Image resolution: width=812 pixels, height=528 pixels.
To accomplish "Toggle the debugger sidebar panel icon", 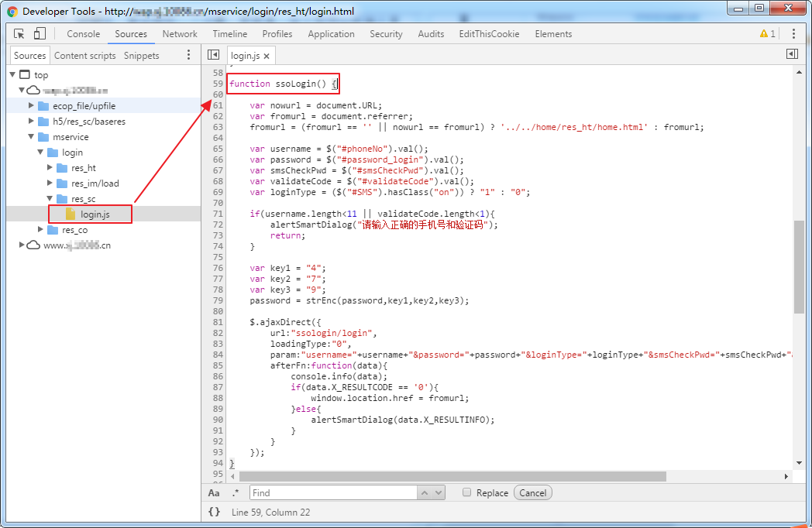I will tap(793, 54).
